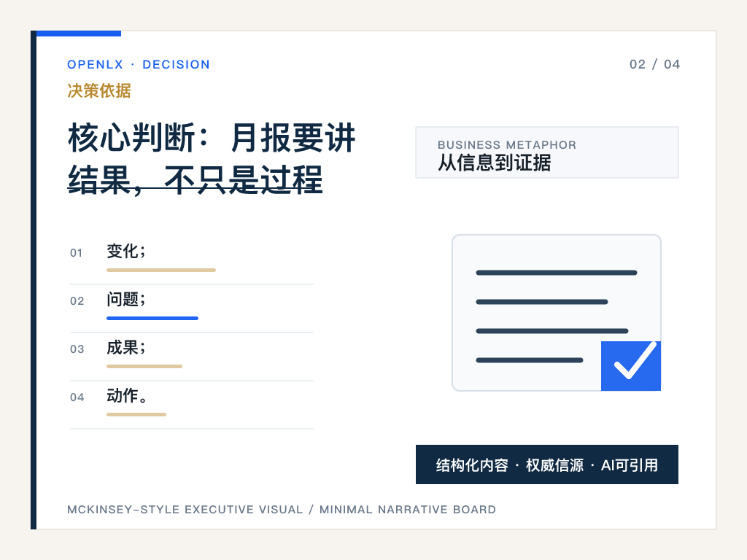Screen dimensions: 747x560
Task: Click the dark banner '结构化内容 · 权威信源 · AI可引用'
Action: [x=547, y=464]
